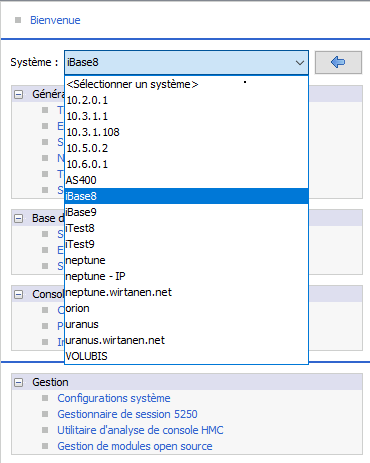Select iTest9 from the system list
The image size is (370, 463).
186,244
